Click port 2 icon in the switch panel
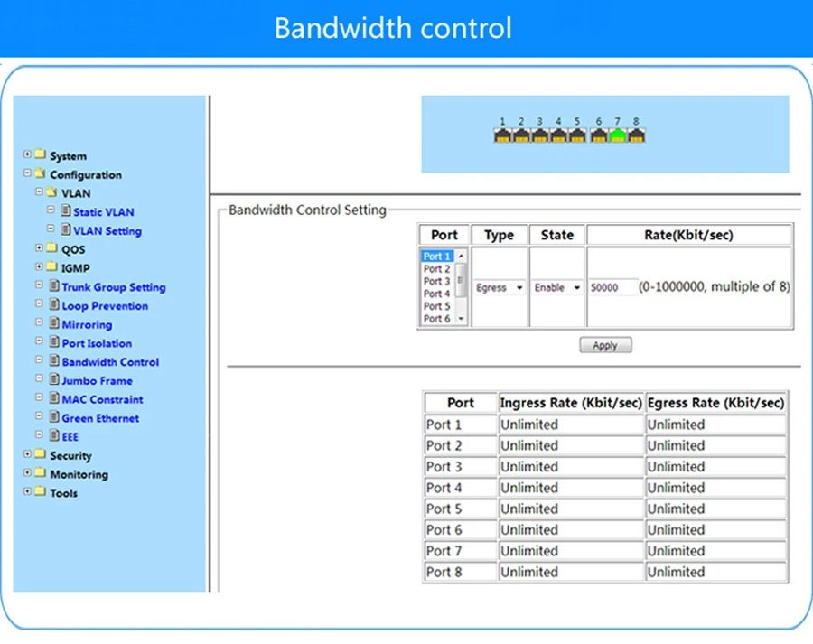This screenshot has width=813, height=644. pos(521,135)
